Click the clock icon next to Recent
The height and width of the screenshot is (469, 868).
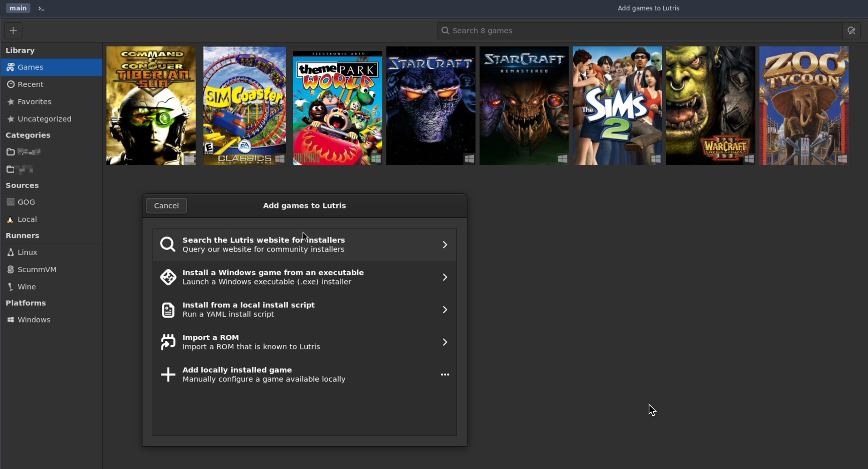11,84
